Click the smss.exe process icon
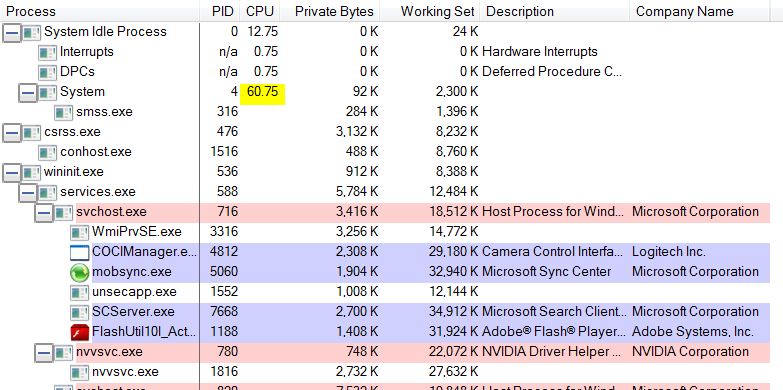This screenshot has width=783, height=390. point(63,112)
